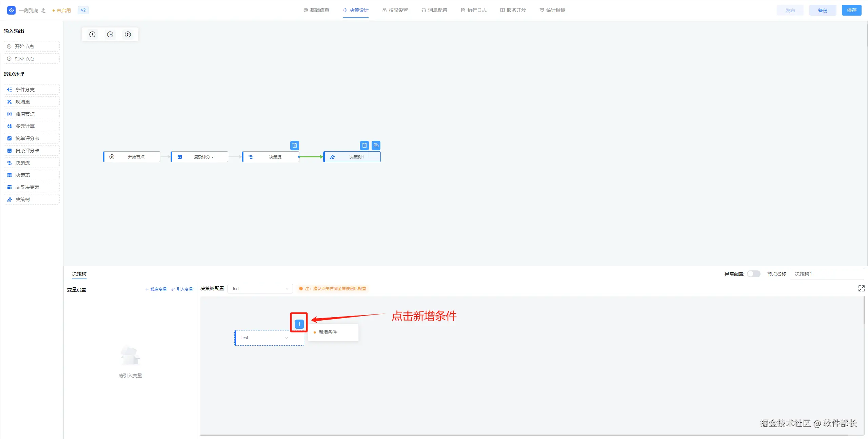Viewport: 868px width, 439px height.
Task: Click the 保存 button
Action: coord(851,10)
